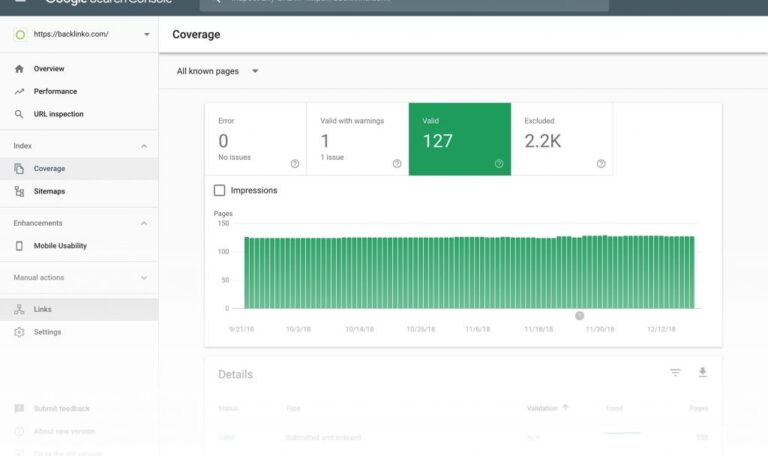Open the backlinko.com property dropdown

[x=146, y=34]
